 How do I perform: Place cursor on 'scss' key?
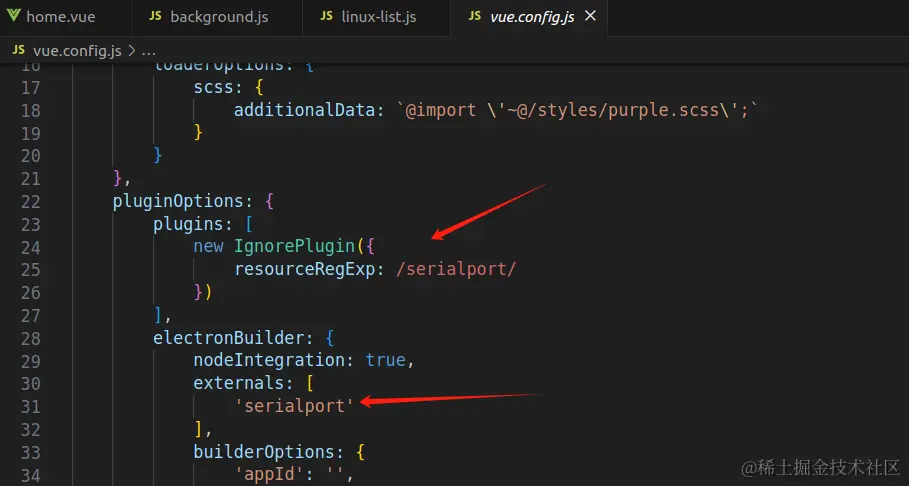[x=213, y=87]
